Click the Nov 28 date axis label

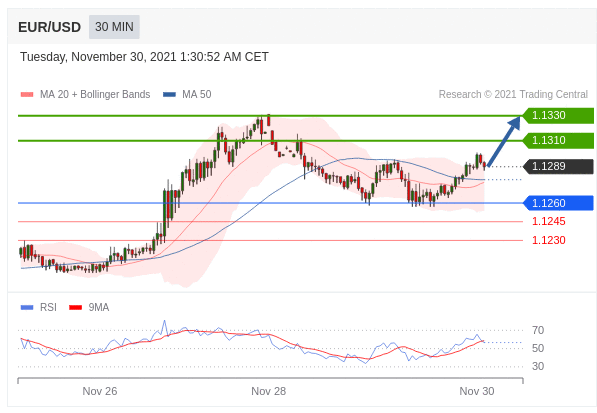click(268, 391)
